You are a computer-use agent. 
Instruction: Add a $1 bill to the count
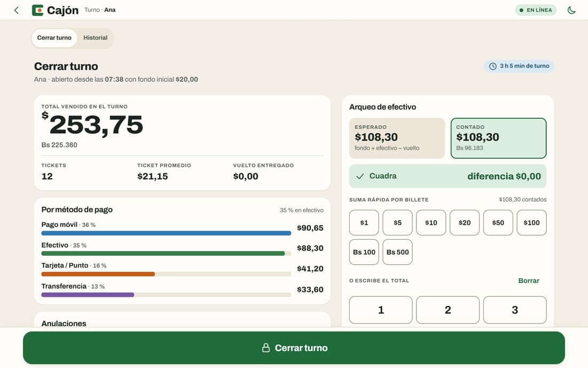(363, 223)
